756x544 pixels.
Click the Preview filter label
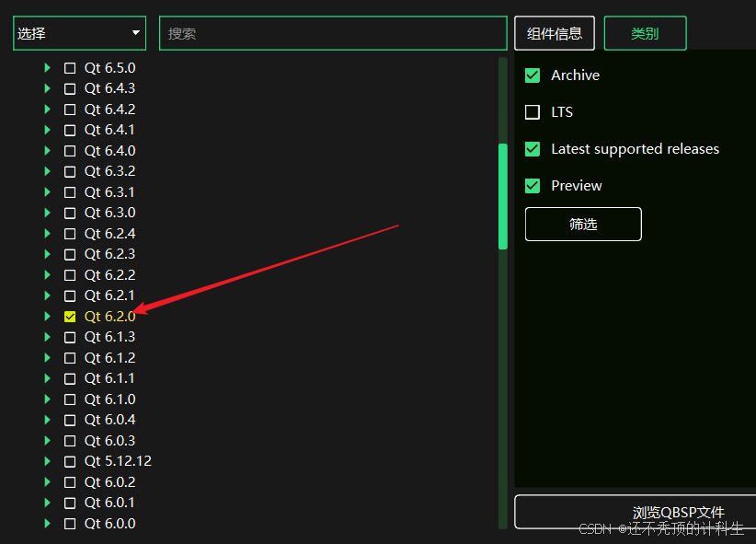point(576,186)
